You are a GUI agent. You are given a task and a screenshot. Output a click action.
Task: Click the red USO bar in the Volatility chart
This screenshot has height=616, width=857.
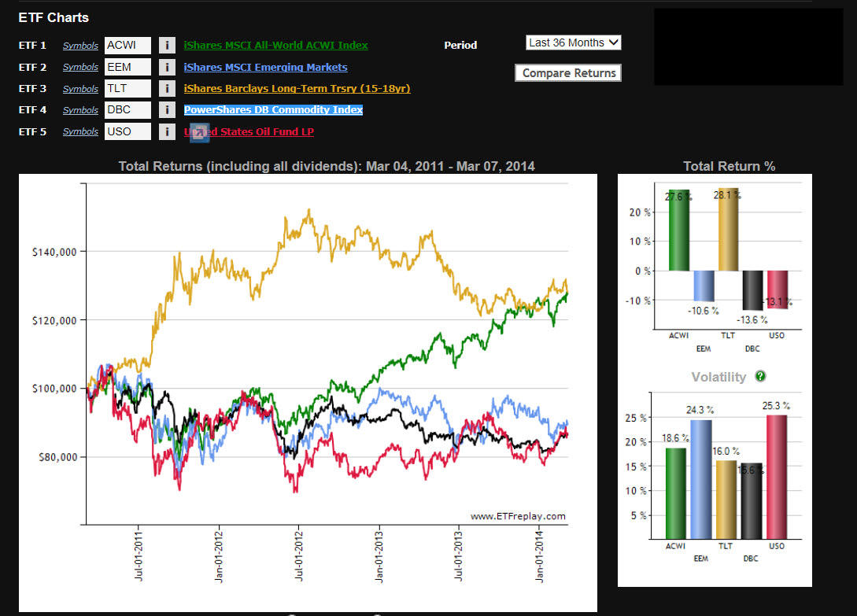coord(775,476)
